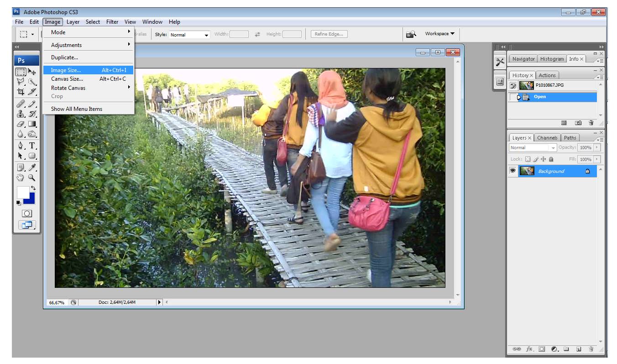Viewport: 617px width, 364px height.
Task: Change screen mode button in toolbox
Action: (x=26, y=225)
